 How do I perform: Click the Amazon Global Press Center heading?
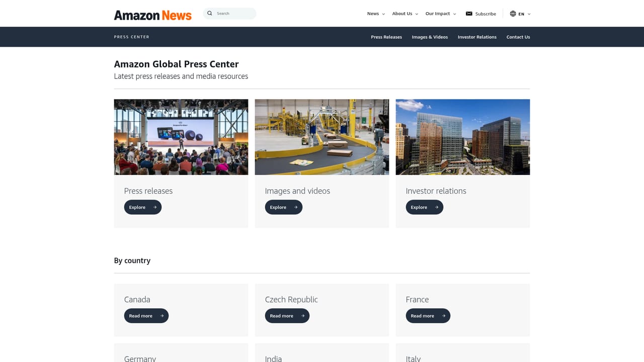tap(177, 64)
